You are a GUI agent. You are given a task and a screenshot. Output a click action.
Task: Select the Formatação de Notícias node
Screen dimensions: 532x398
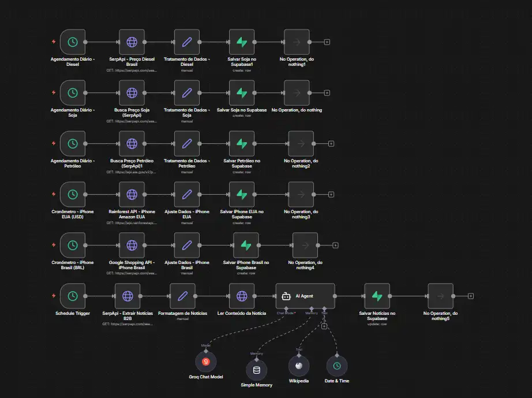click(x=182, y=296)
